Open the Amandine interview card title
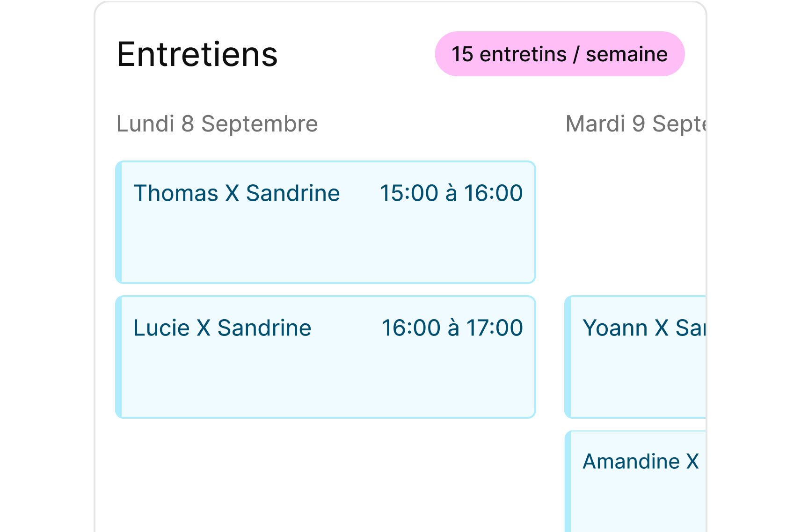This screenshot has width=801, height=532. tap(641, 462)
